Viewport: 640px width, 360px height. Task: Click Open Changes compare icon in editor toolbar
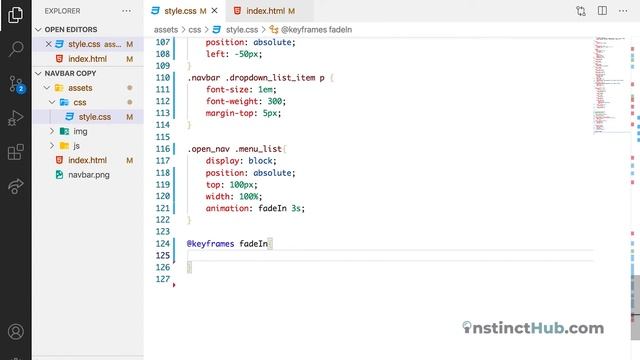click(x=581, y=11)
